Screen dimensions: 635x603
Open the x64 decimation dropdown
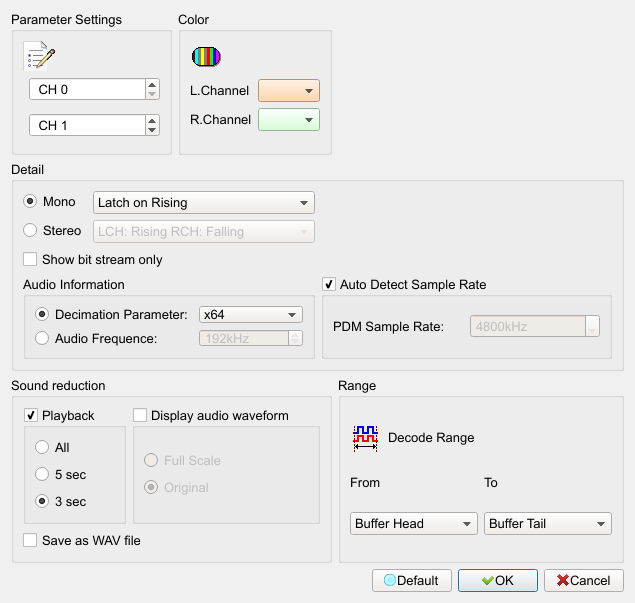coord(251,315)
